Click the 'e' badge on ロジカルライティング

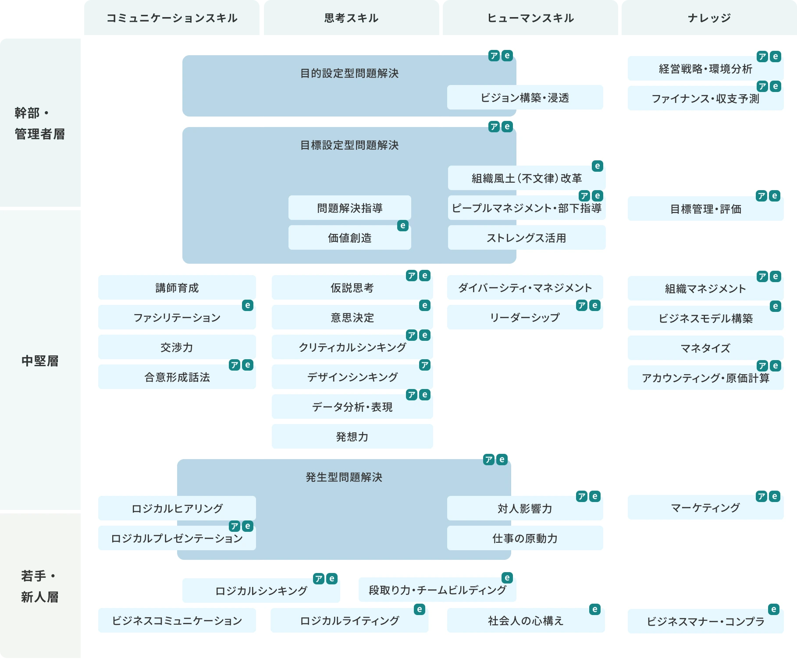click(x=420, y=609)
